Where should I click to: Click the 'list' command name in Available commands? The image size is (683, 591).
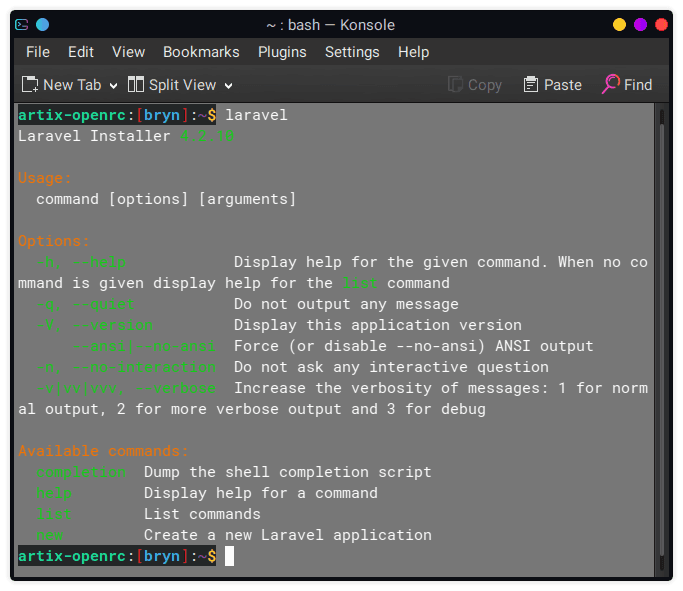click(x=54, y=514)
